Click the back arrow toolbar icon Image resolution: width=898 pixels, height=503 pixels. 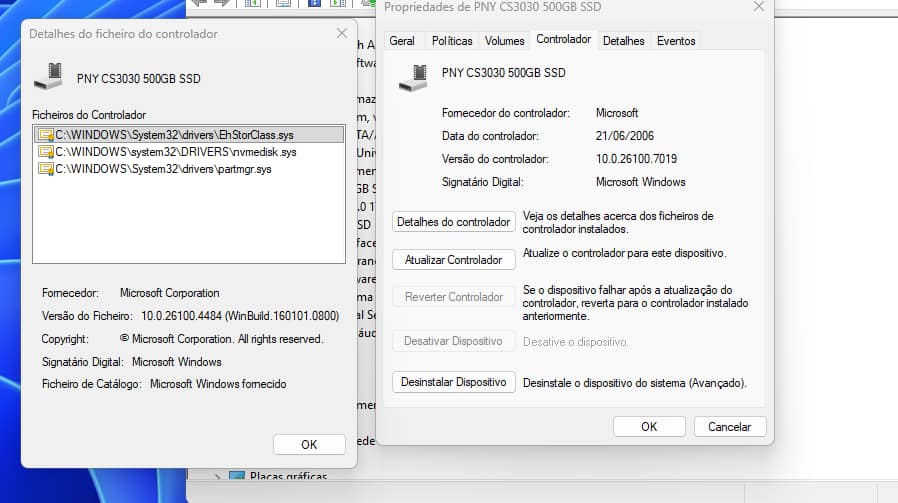tap(199, 3)
